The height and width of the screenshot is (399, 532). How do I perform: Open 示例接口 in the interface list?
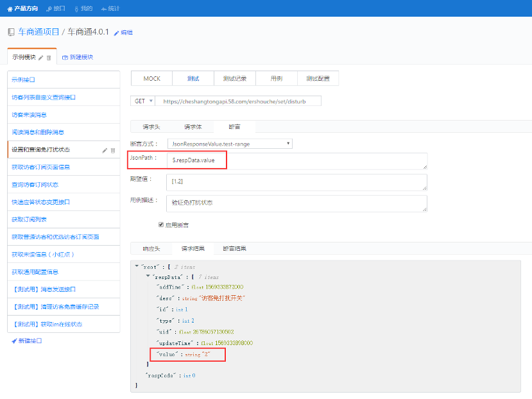[64, 80]
